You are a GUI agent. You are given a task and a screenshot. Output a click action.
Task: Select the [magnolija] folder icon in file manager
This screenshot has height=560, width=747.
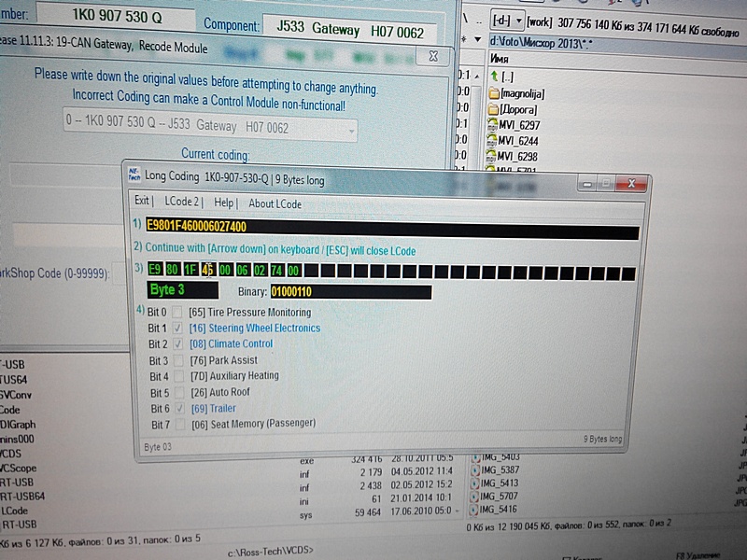(x=494, y=92)
